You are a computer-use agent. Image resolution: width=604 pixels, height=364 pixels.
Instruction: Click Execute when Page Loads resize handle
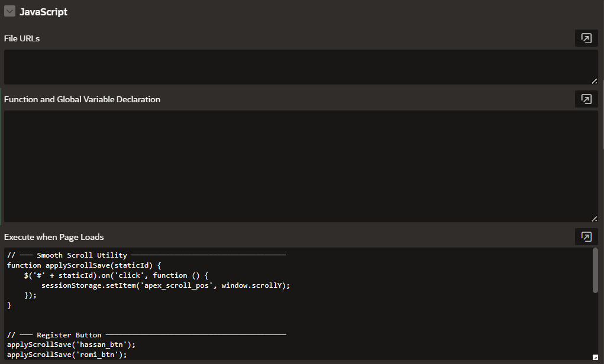click(x=595, y=357)
